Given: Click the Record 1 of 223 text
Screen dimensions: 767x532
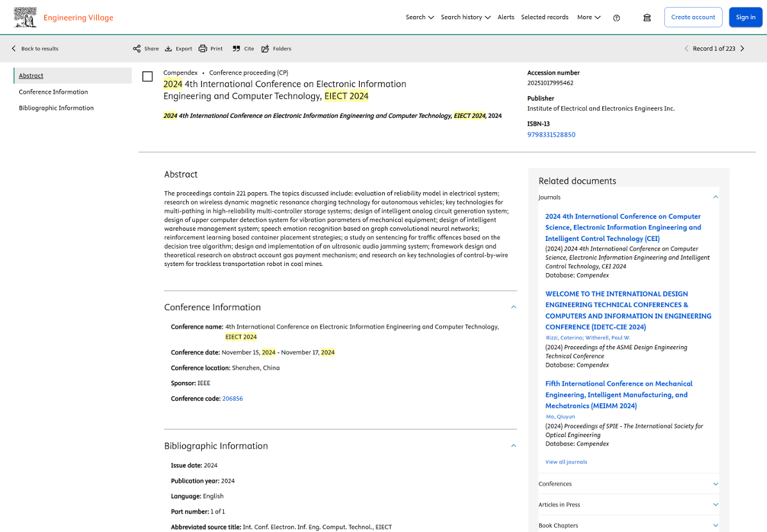Looking at the screenshot, I should tap(714, 49).
